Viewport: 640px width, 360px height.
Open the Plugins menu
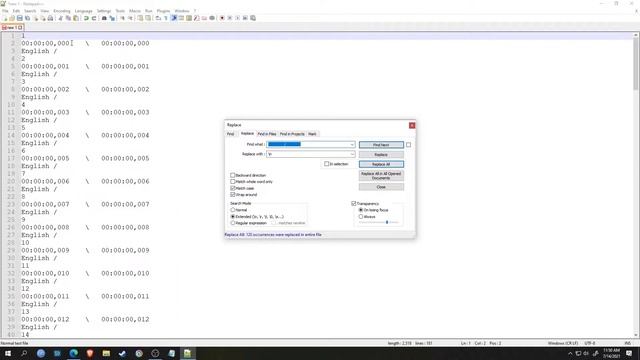(x=163, y=11)
